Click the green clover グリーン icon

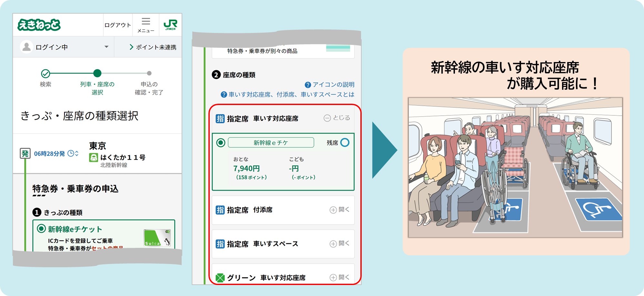point(220,278)
